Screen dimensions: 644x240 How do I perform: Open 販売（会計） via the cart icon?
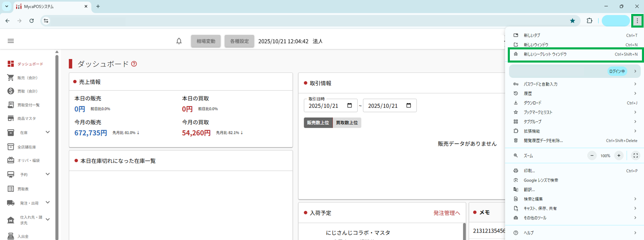coord(11,78)
